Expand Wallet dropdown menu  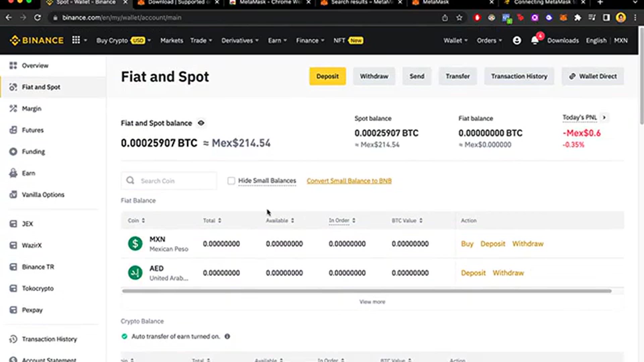(x=455, y=40)
